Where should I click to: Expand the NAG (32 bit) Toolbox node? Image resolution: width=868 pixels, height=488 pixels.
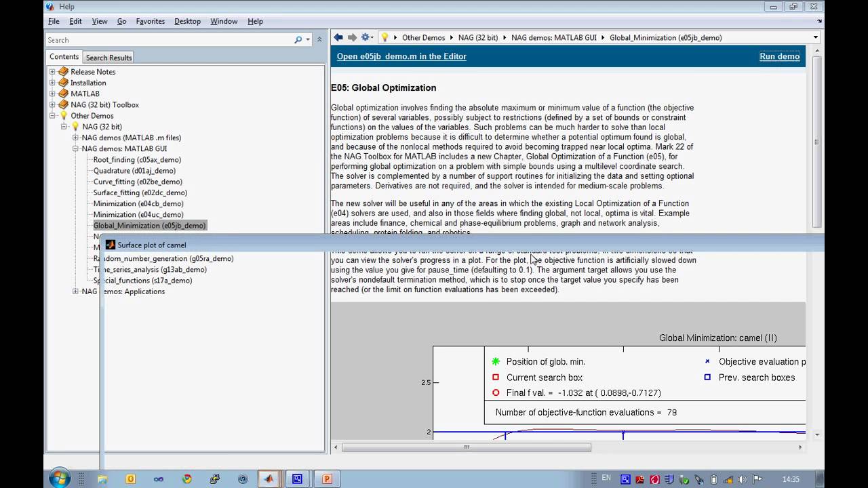point(52,104)
